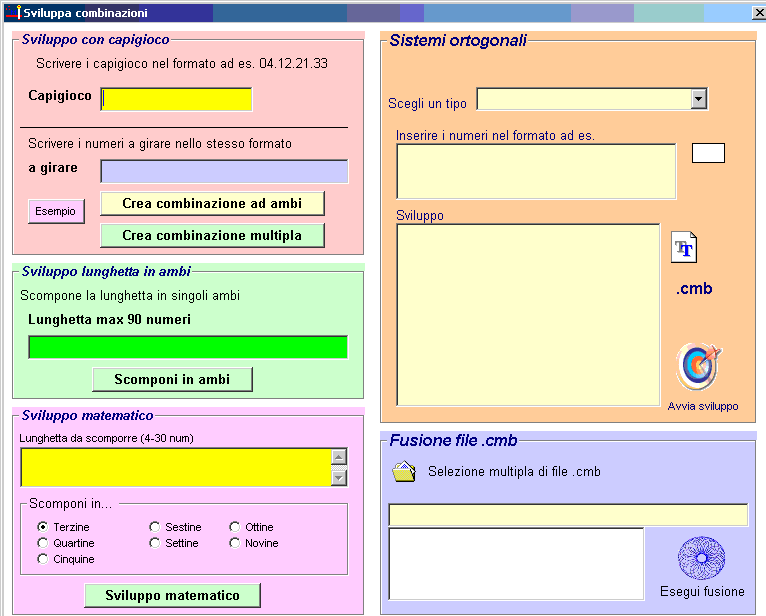Focus the yellow Capigioco input field

click(x=176, y=100)
